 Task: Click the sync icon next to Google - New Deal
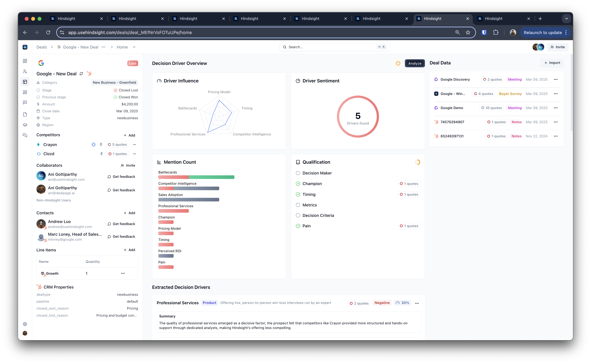(x=81, y=74)
